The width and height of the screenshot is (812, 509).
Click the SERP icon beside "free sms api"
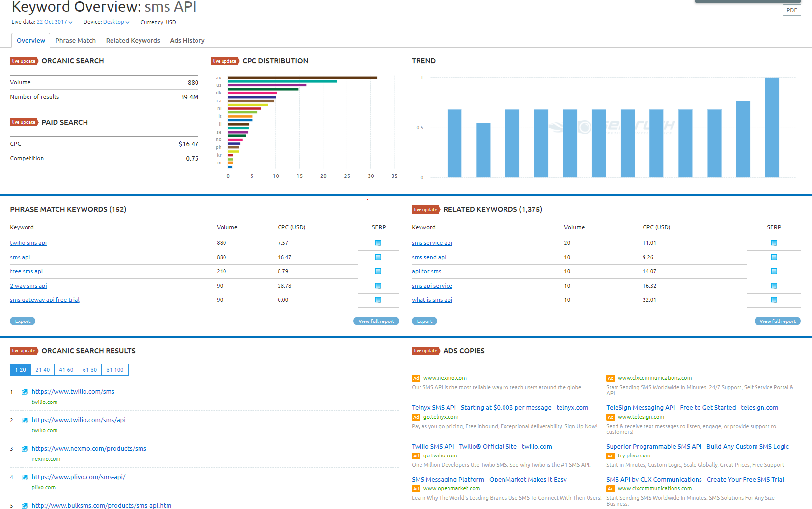[x=377, y=271]
